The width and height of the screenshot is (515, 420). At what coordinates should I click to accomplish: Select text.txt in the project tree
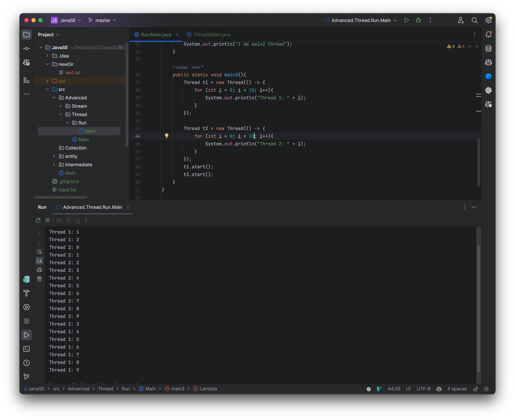pos(73,72)
